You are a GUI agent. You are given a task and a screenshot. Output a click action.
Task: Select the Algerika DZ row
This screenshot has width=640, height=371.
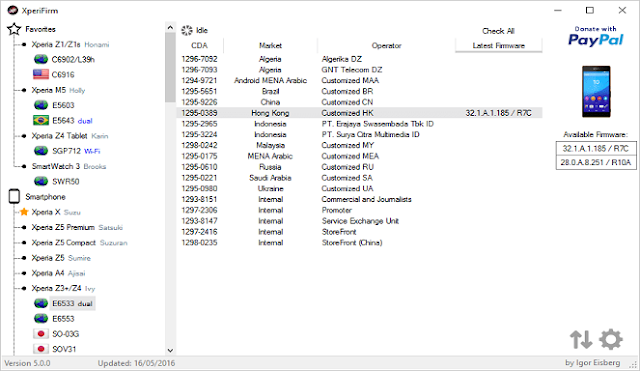(x=359, y=59)
